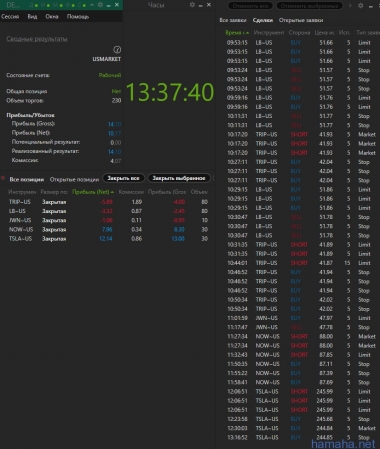Screen dimensions: 380x449
Task: Click the round info icon above USMARKET
Action: pyautogui.click(x=117, y=50)
